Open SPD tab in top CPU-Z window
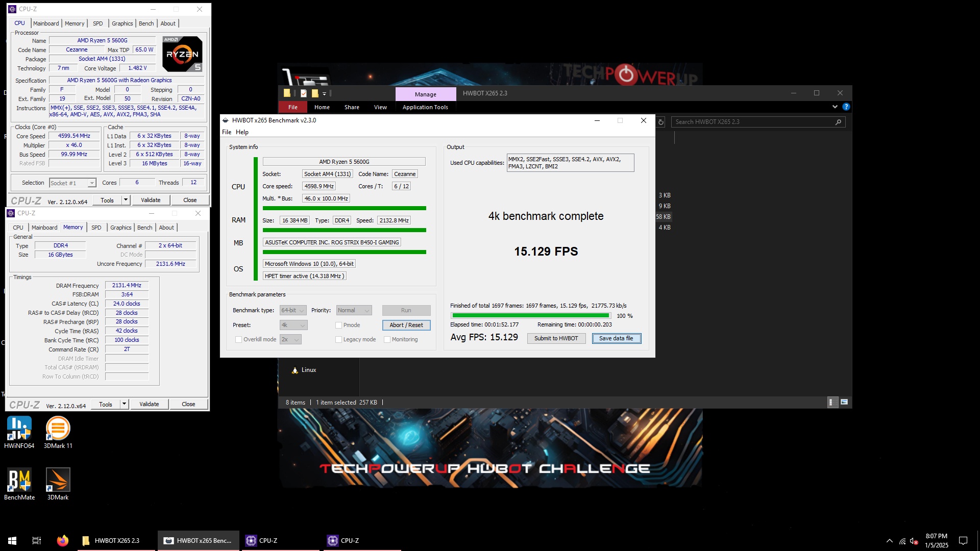 click(98, 23)
